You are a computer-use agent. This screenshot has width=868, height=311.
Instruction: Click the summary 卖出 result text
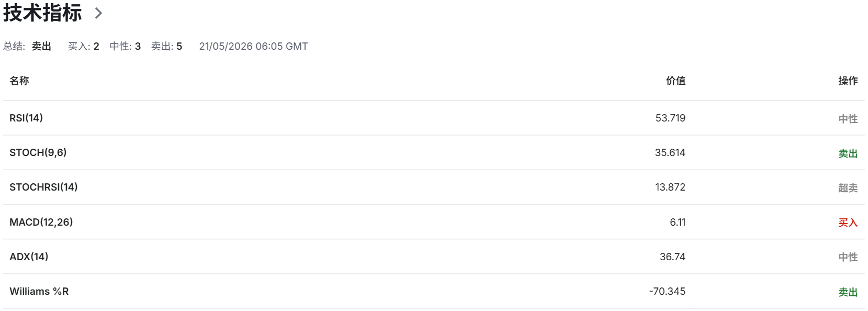click(41, 46)
